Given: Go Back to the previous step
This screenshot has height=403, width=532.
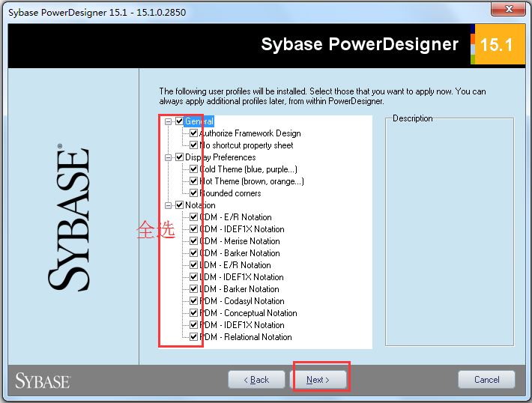Looking at the screenshot, I should [256, 380].
